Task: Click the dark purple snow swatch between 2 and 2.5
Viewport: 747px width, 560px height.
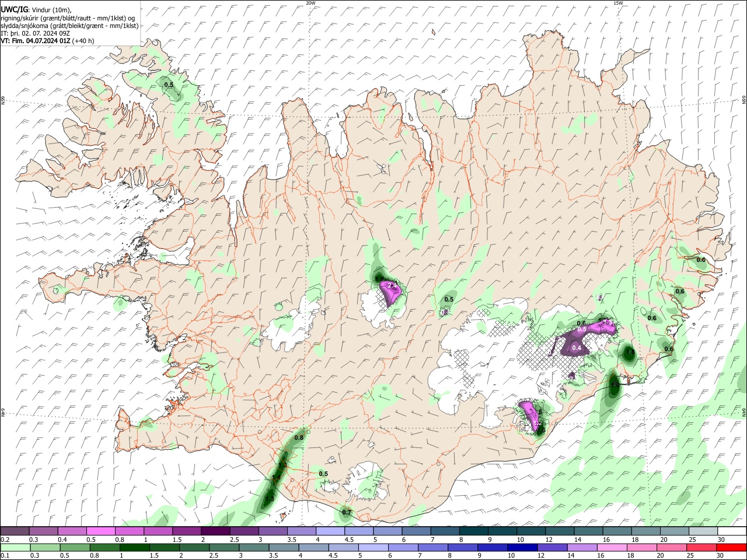Action: (215, 531)
